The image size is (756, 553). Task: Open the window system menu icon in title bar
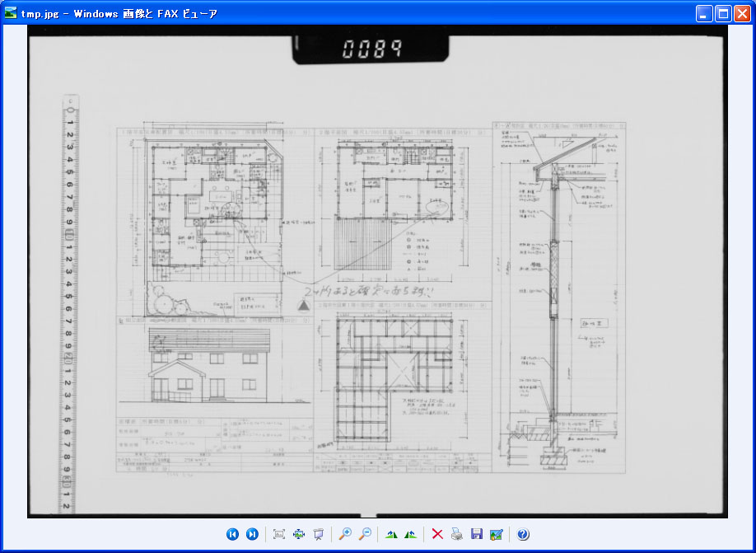[11, 13]
